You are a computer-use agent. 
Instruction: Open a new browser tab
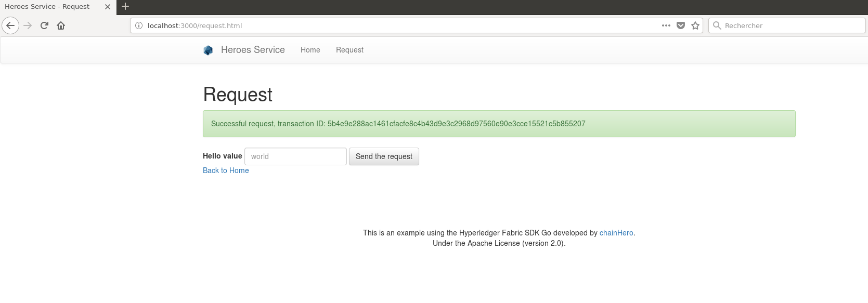tap(125, 7)
